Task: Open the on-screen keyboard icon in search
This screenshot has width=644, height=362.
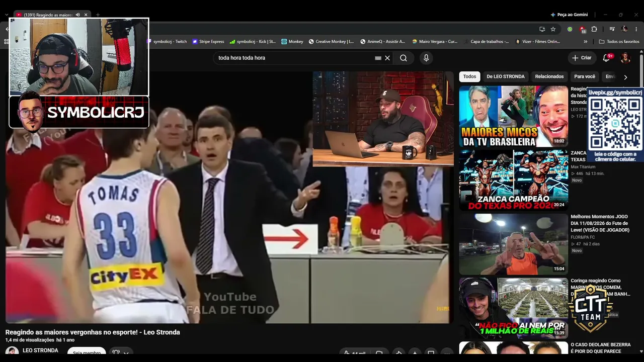Action: (x=378, y=58)
